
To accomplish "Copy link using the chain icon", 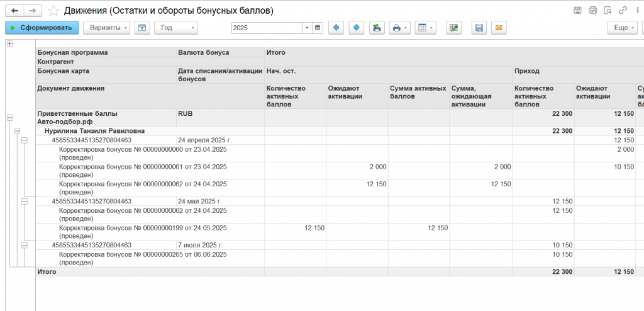I will (623, 11).
